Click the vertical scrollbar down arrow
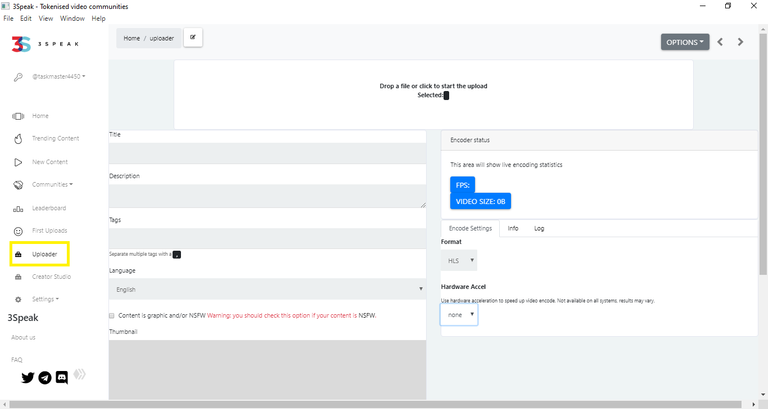768x409 pixels. (x=763, y=395)
